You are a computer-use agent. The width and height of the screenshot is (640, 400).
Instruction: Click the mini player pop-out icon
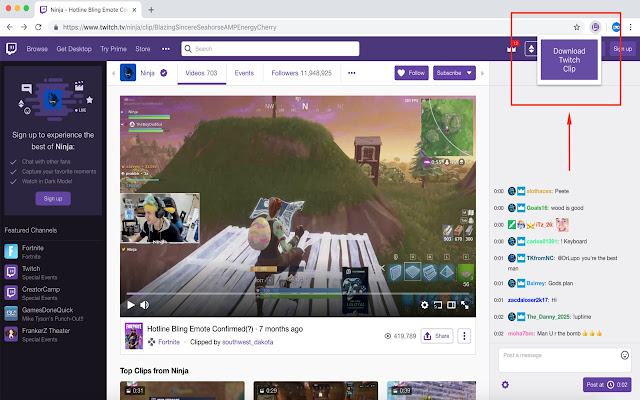click(x=438, y=305)
